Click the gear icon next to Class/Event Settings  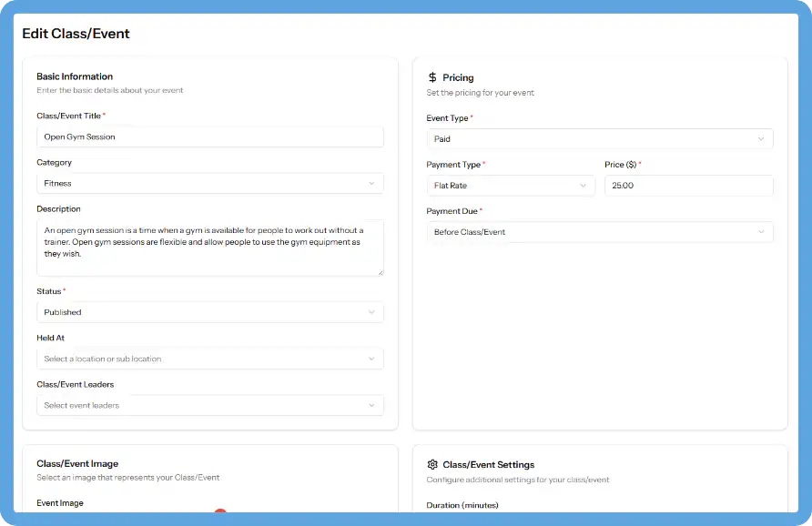click(435, 464)
